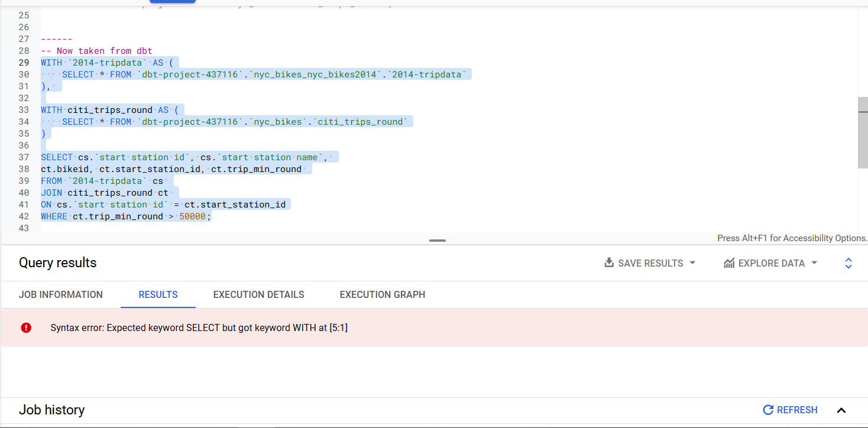The height and width of the screenshot is (428, 868).
Task: Select the Results tab
Action: (x=158, y=294)
